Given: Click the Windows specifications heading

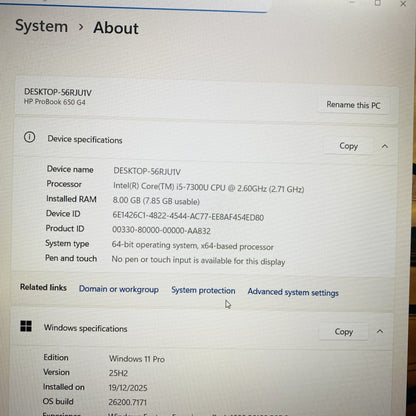Looking at the screenshot, I should click(85, 328).
